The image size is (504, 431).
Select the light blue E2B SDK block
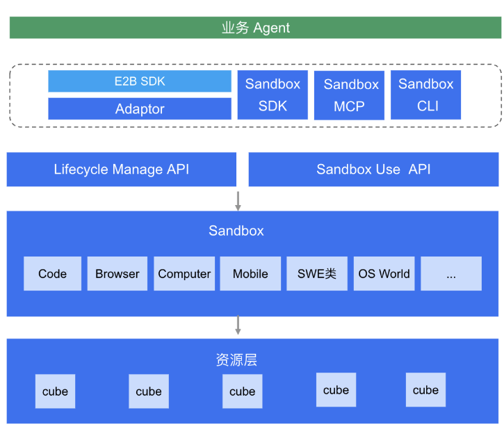pos(140,81)
